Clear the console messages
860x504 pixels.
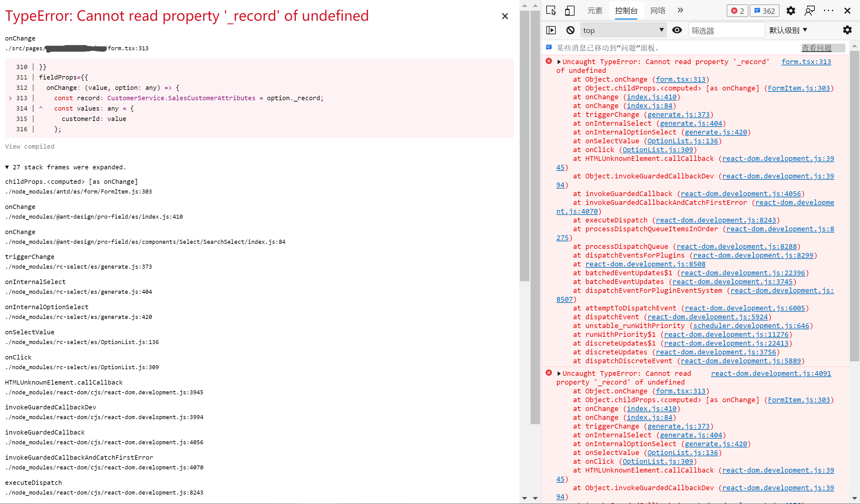click(570, 30)
